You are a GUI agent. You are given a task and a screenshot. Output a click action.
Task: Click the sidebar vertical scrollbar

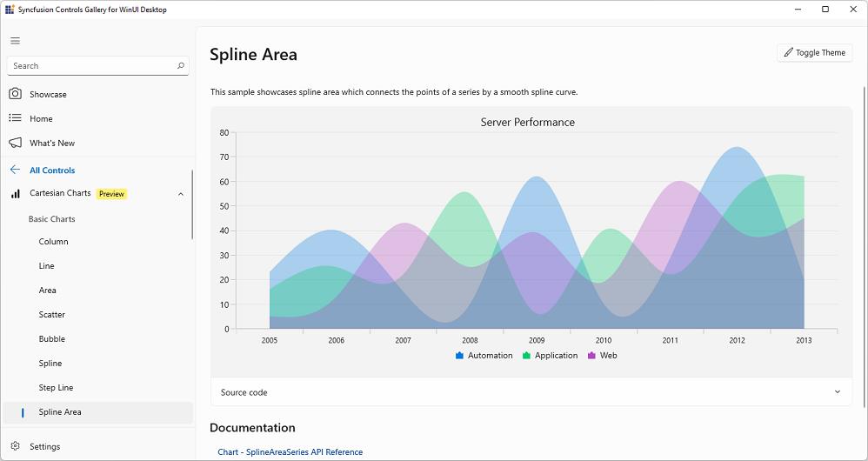click(x=192, y=204)
